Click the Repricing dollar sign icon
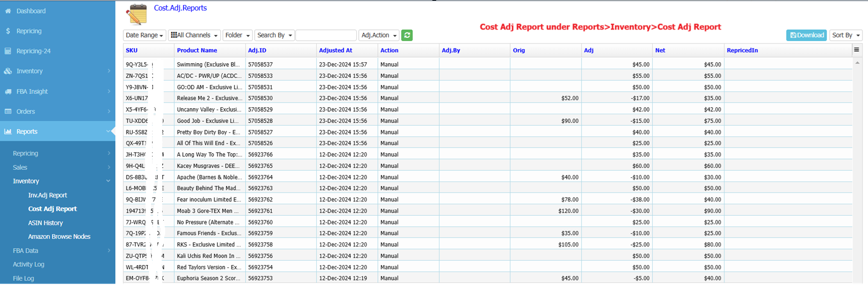The image size is (868, 285). 8,31
